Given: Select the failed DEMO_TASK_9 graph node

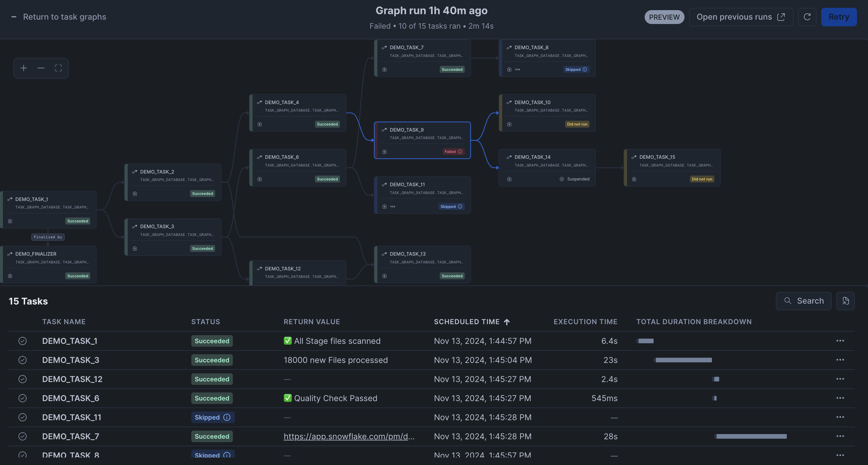Looking at the screenshot, I should (x=422, y=140).
